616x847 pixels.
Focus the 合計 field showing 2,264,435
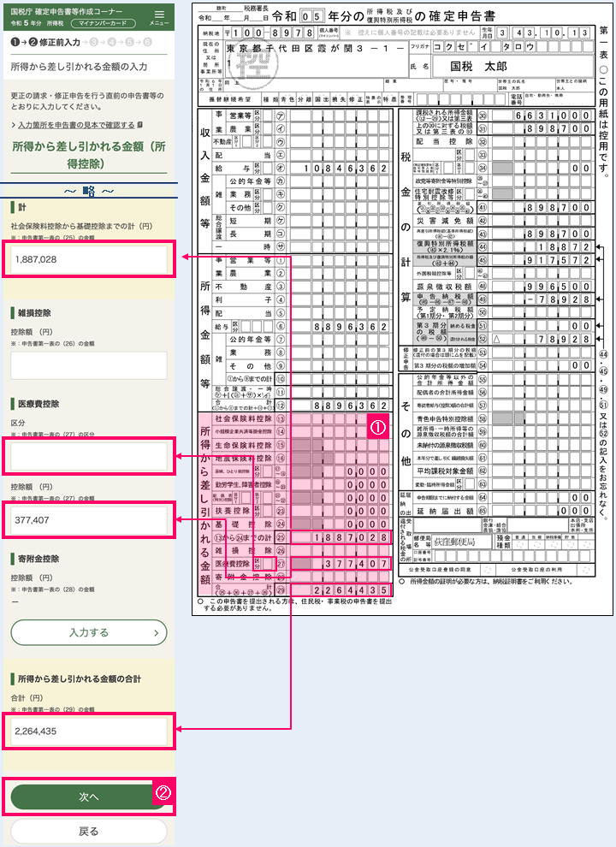click(x=89, y=731)
